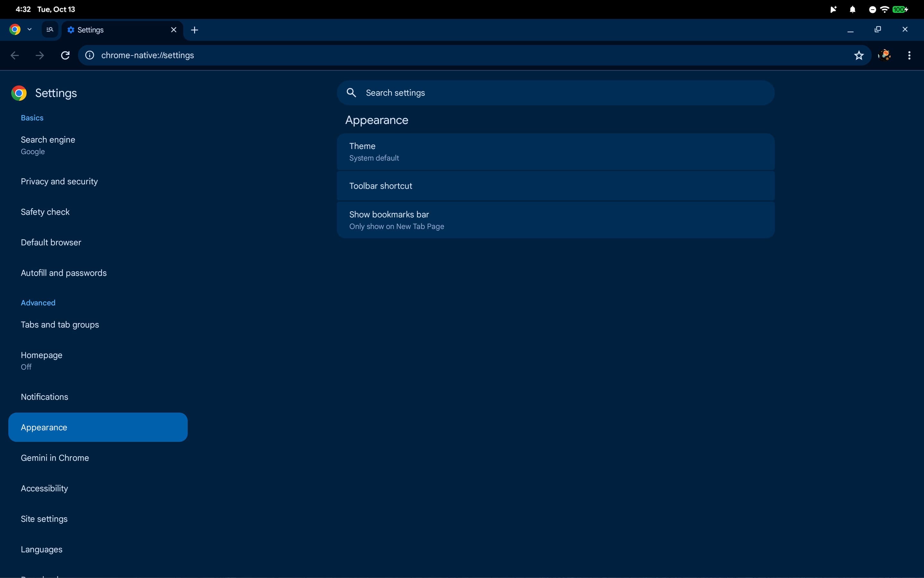The width and height of the screenshot is (924, 578).
Task: Open Languages settings
Action: coord(98,549)
